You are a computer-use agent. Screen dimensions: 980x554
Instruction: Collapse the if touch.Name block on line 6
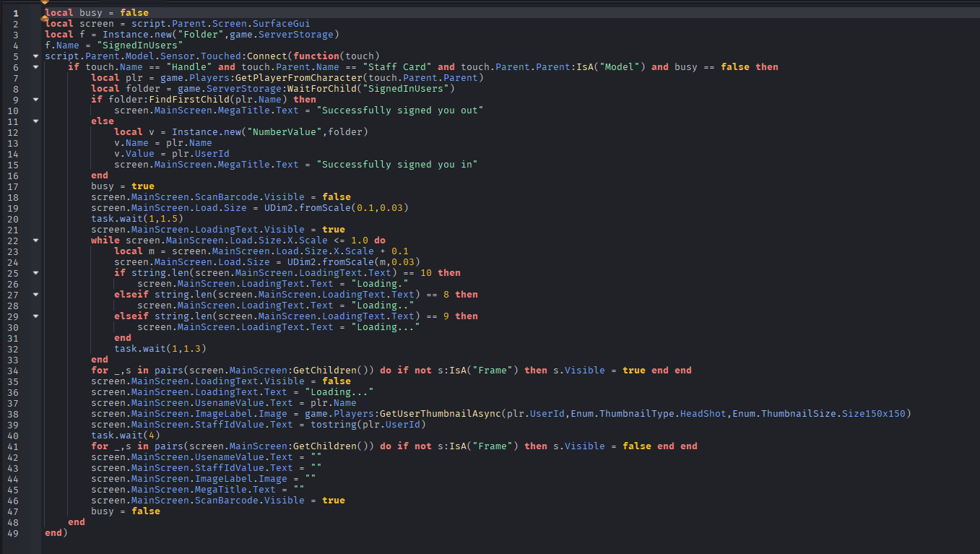35,67
